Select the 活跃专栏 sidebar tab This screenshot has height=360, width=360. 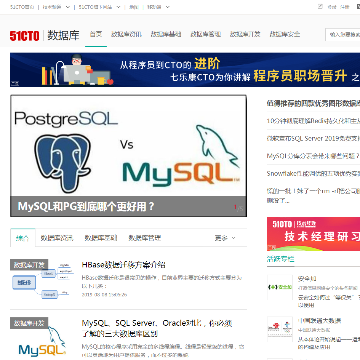point(280,259)
